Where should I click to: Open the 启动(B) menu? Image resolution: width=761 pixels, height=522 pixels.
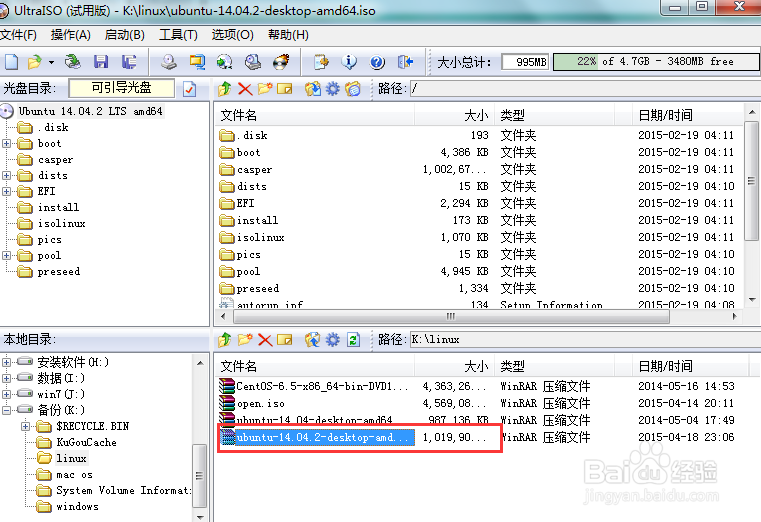pos(125,35)
